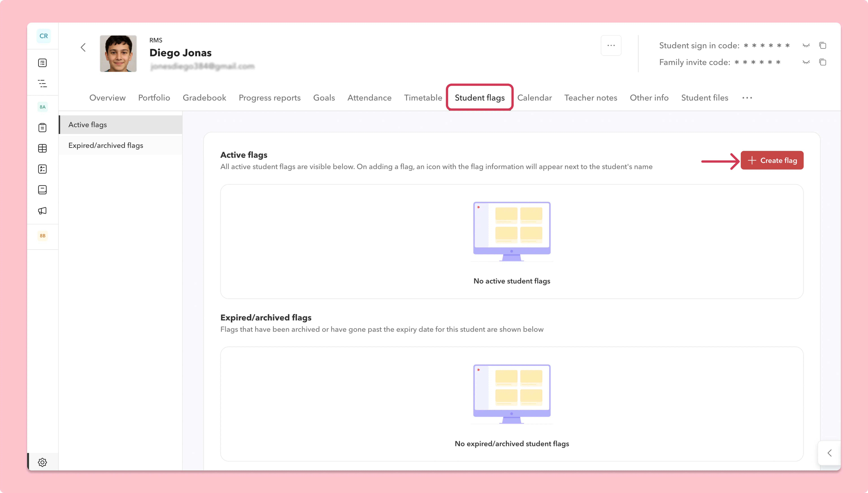
Task: Open the Portfolio tab
Action: pos(154,98)
